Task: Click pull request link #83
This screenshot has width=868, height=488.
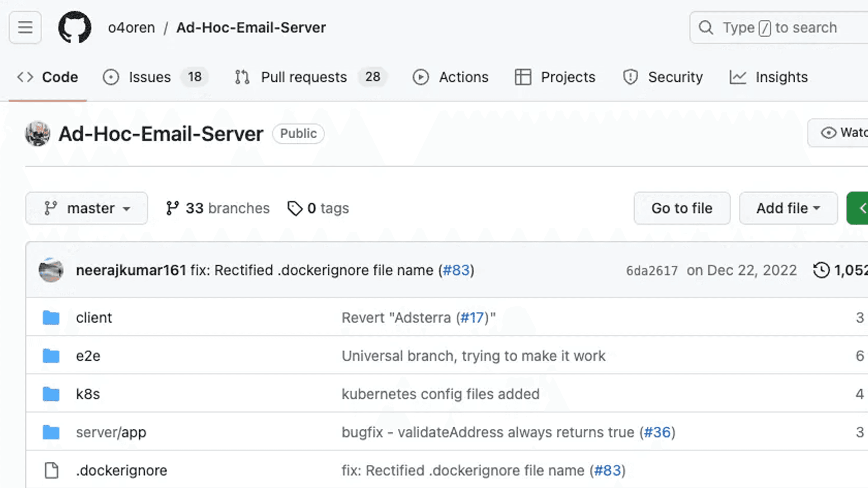Action: tap(457, 271)
